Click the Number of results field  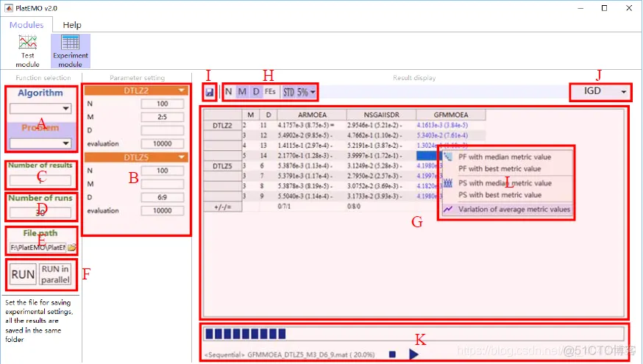pyautogui.click(x=40, y=180)
